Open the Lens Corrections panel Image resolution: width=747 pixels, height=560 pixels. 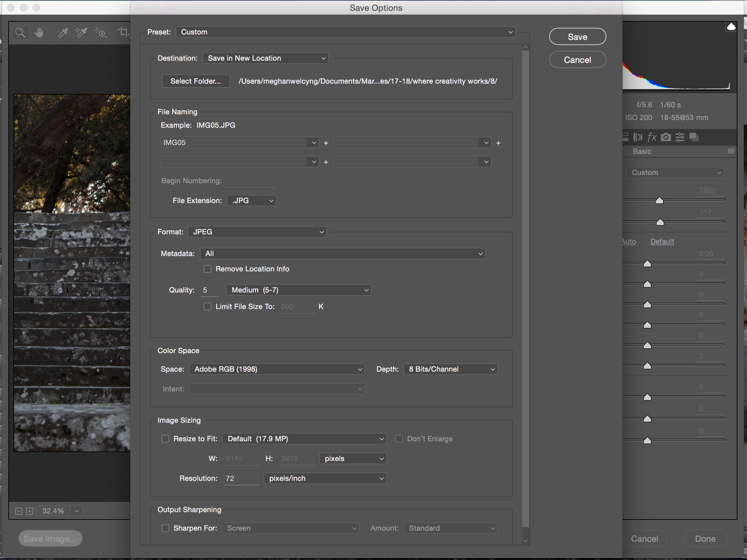coord(638,137)
